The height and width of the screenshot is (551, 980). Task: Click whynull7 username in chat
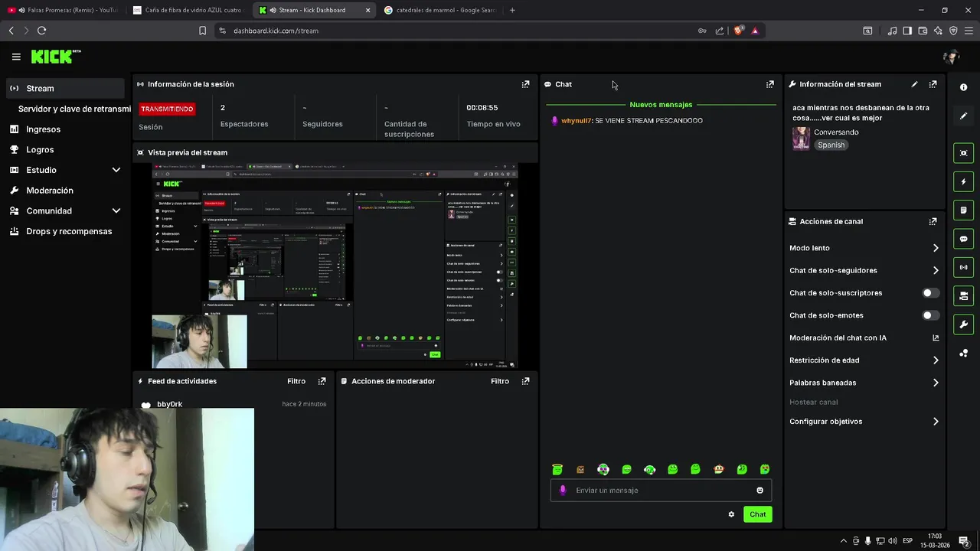(577, 121)
